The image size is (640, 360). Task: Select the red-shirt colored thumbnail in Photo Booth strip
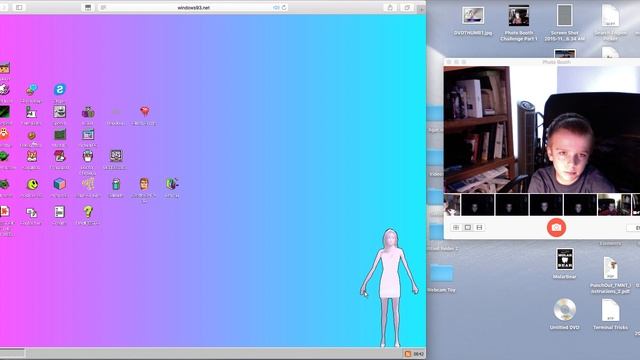coord(614,205)
